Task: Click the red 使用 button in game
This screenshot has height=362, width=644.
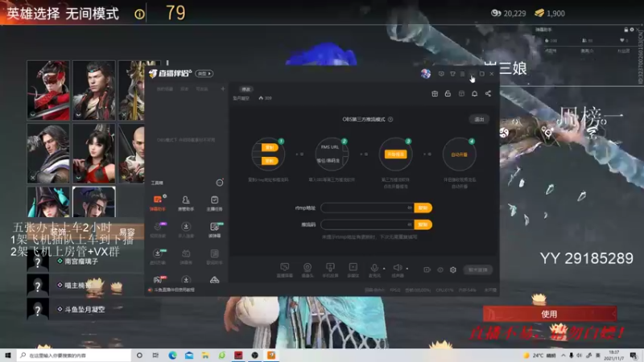Action: (549, 314)
